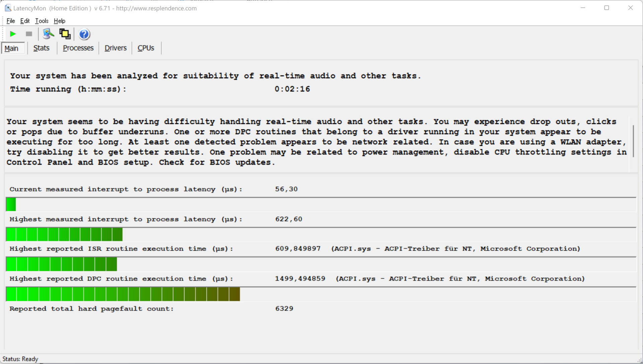Open the Edit menu
This screenshot has height=364, width=643.
(25, 21)
